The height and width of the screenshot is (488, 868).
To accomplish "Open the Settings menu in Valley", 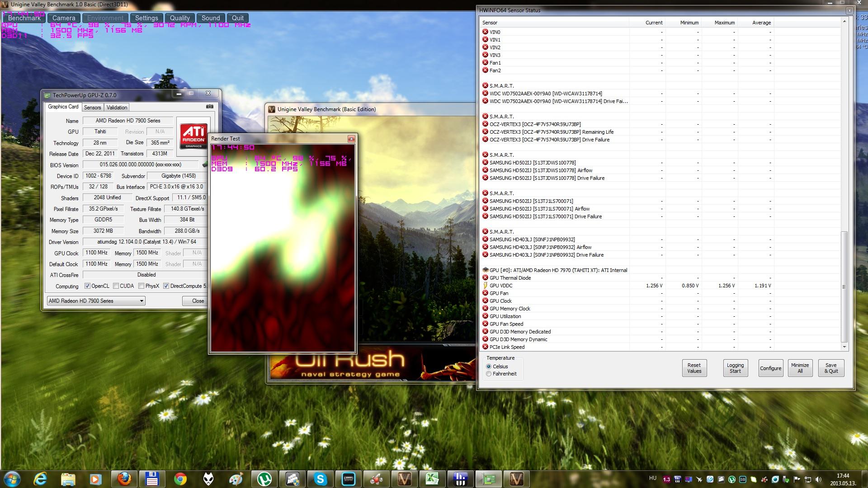I will [x=146, y=18].
